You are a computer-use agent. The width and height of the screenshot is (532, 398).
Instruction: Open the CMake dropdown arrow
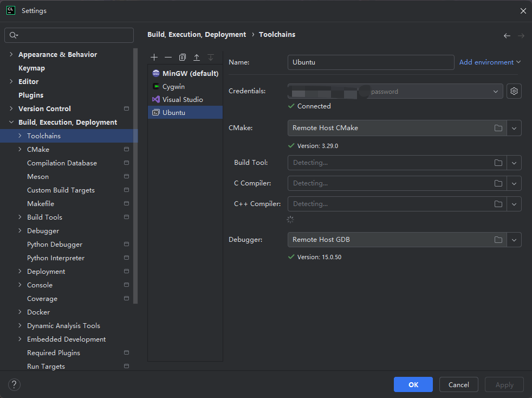pyautogui.click(x=514, y=128)
